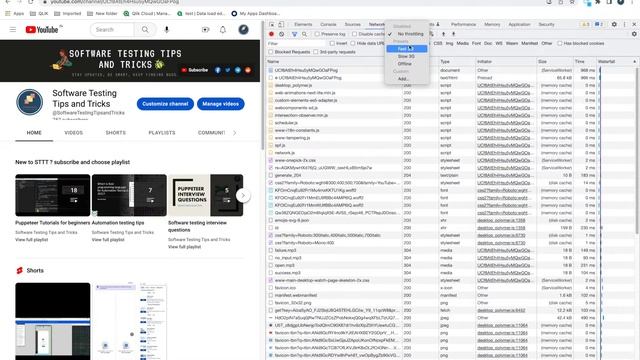Check 3rd-party requests box
This screenshot has width=640, height=360.
(316, 52)
